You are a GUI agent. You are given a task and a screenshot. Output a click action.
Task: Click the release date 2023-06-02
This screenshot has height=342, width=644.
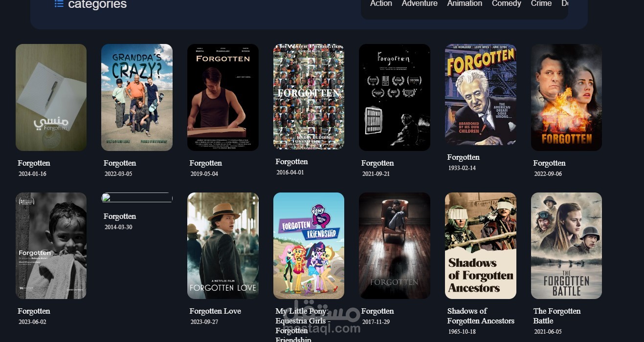coord(32,322)
